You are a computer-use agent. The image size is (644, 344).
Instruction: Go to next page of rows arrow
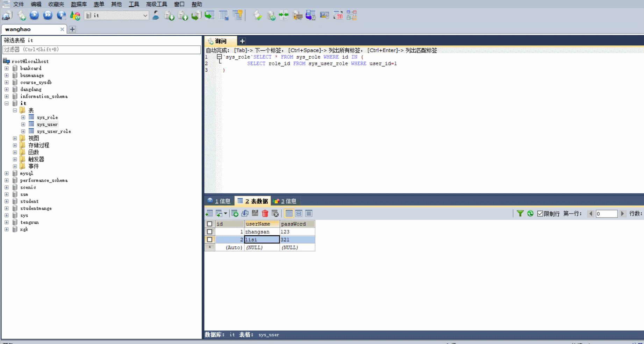pyautogui.click(x=622, y=214)
